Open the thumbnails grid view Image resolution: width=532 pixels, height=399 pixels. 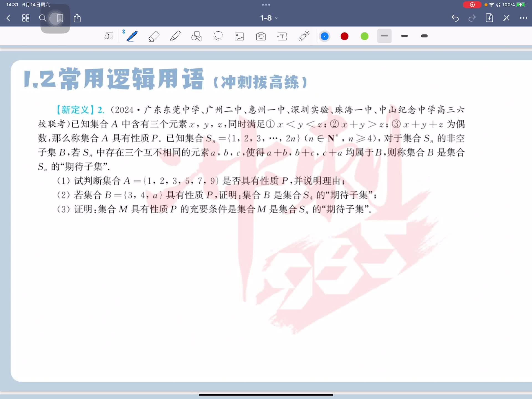[x=26, y=18]
